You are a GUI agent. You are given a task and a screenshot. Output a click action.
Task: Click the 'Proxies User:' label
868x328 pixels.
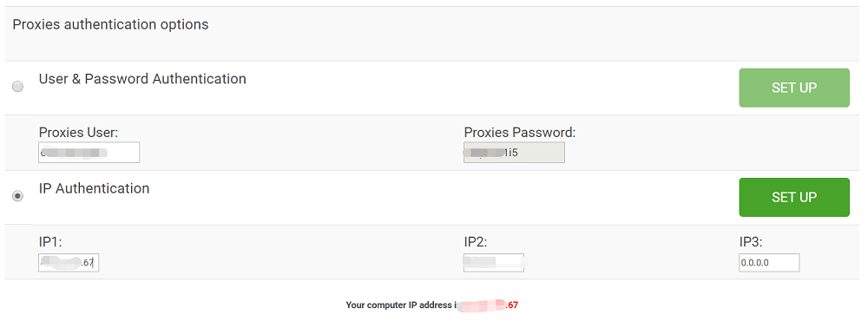[x=79, y=133]
